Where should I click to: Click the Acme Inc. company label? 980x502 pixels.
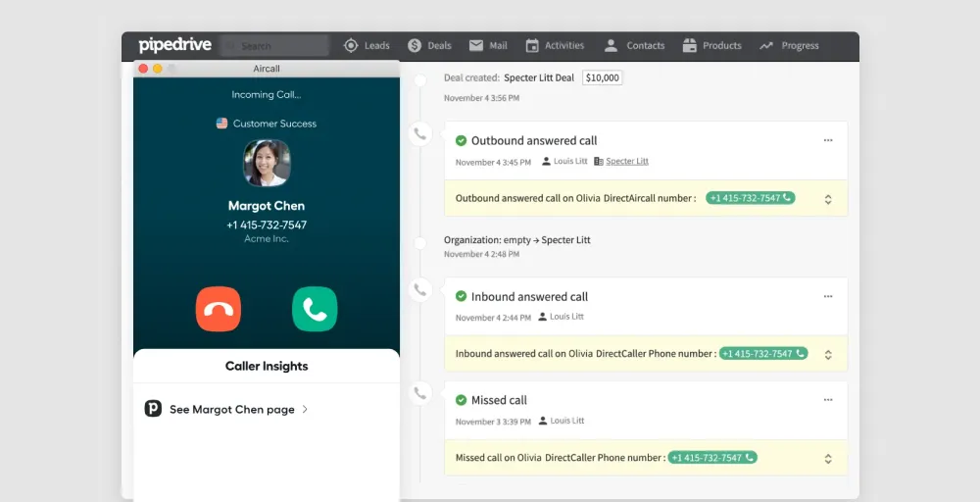267,239
